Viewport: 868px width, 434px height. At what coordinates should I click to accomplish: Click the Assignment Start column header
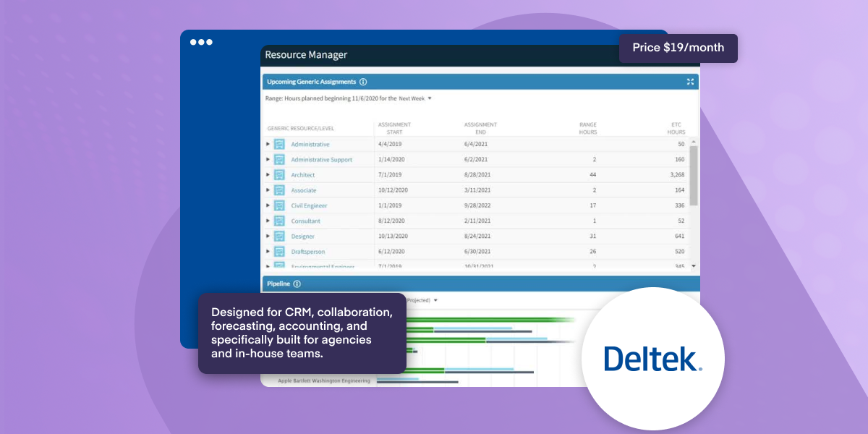[x=394, y=128]
